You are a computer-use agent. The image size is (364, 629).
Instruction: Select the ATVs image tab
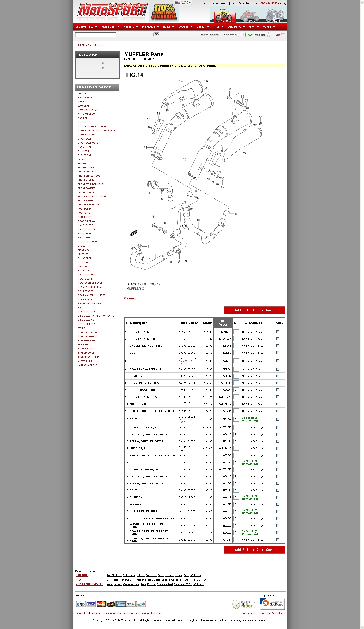pyautogui.click(x=249, y=16)
